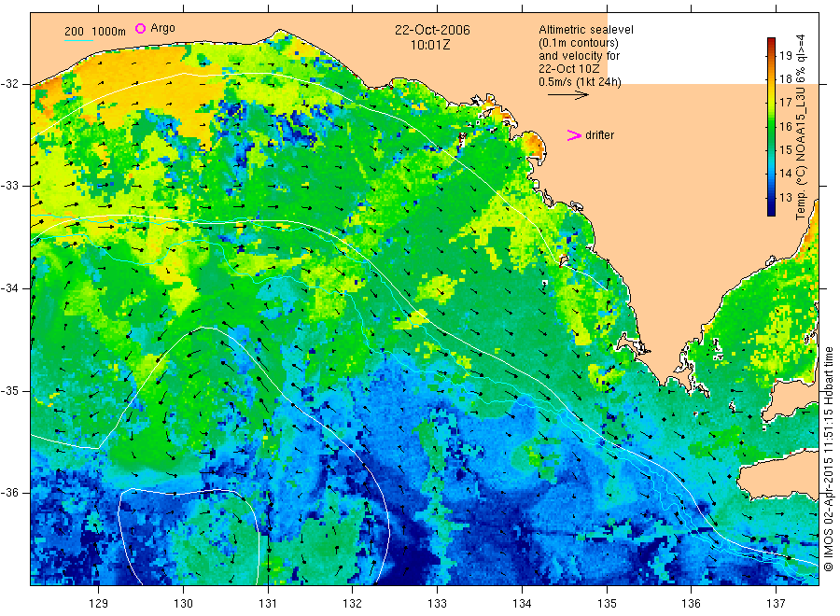
Task: Click the 'Altimetric sealevel' caption text
Action: [586, 30]
